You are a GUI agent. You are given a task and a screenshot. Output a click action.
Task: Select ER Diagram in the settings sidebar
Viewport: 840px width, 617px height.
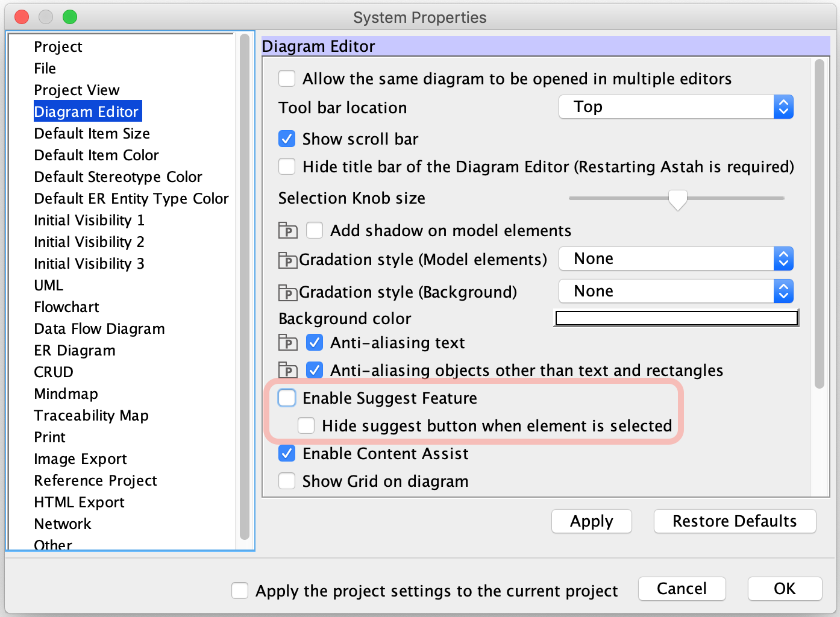pos(74,350)
